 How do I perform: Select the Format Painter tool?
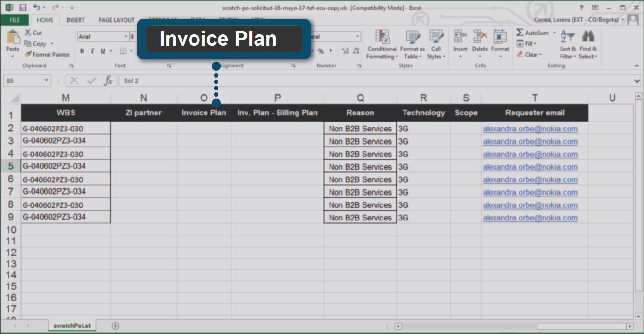point(47,55)
